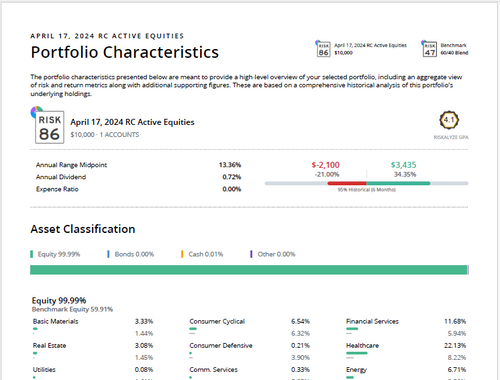Click the Asset Classification heading

pos(83,229)
